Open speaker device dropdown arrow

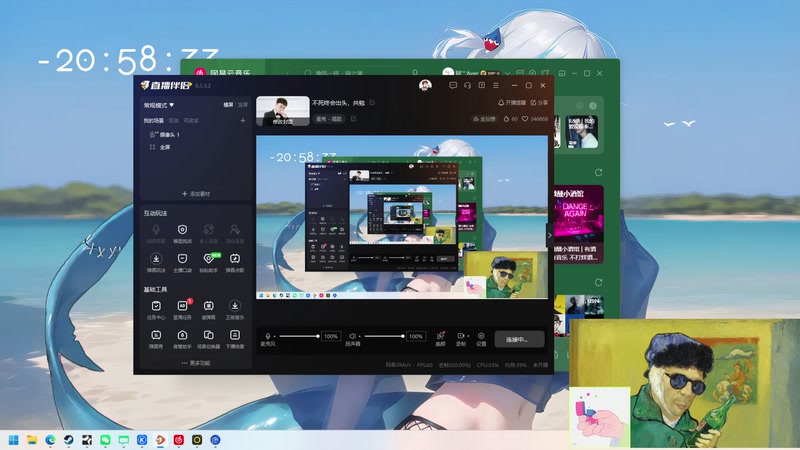[x=359, y=336]
